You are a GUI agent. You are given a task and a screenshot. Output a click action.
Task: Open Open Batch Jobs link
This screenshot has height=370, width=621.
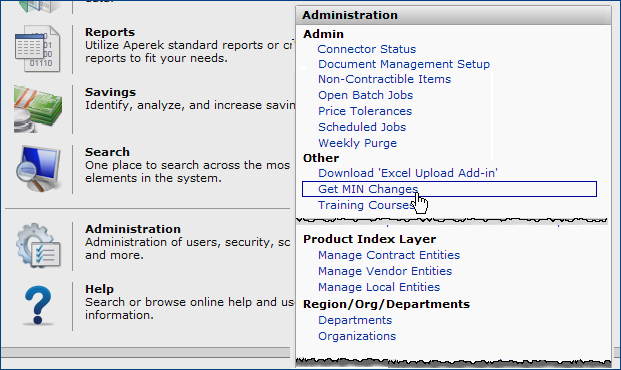point(366,95)
